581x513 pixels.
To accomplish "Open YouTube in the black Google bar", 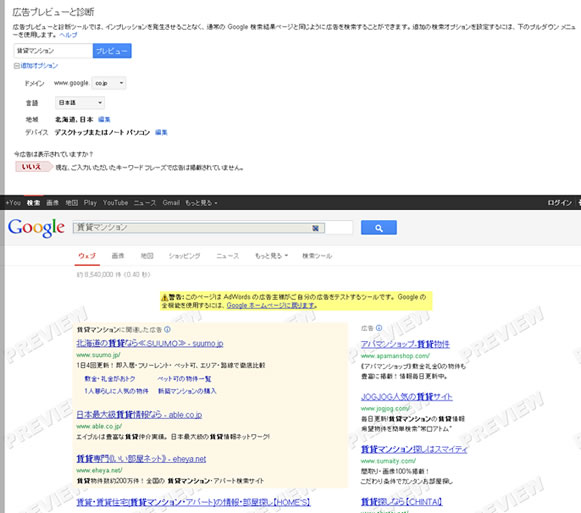I will 116,203.
